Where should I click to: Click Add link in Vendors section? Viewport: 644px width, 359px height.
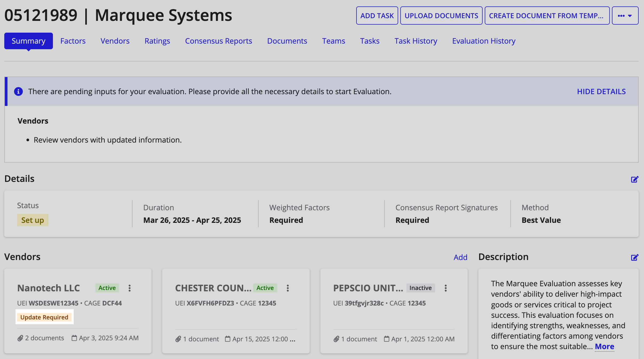click(460, 257)
